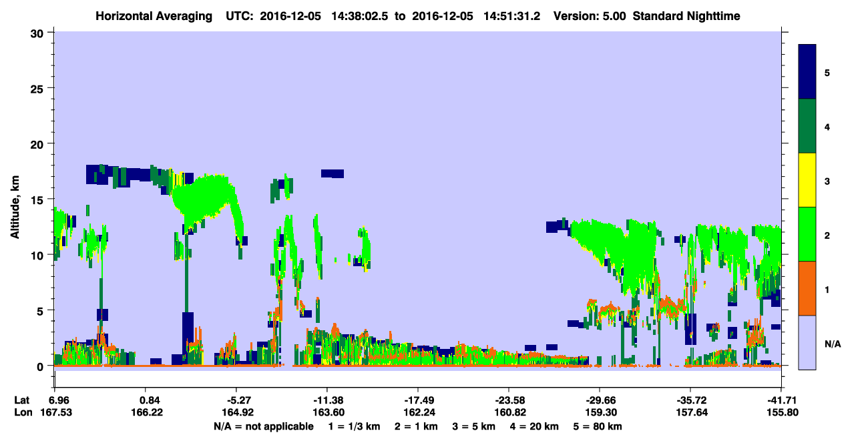Screen dimensions: 868x445
Task: Click the lavender N/A colorbar segment
Action: pyautogui.click(x=807, y=342)
